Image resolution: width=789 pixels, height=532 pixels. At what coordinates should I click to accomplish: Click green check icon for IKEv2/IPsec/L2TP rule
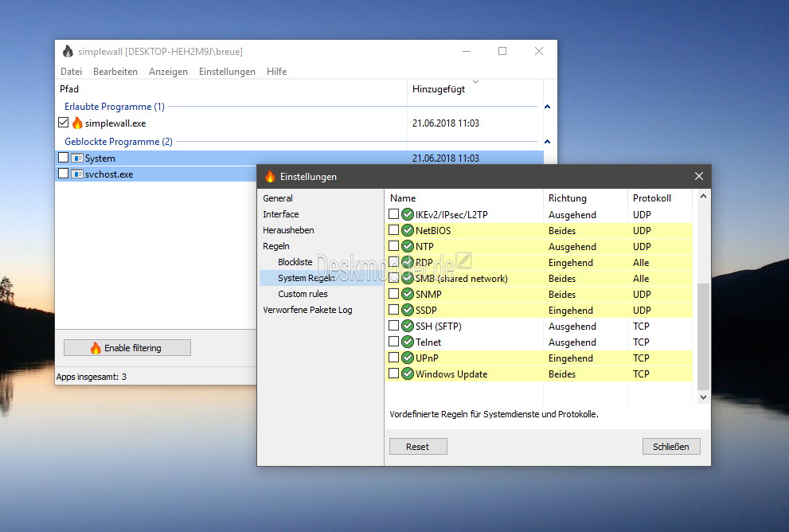408,214
